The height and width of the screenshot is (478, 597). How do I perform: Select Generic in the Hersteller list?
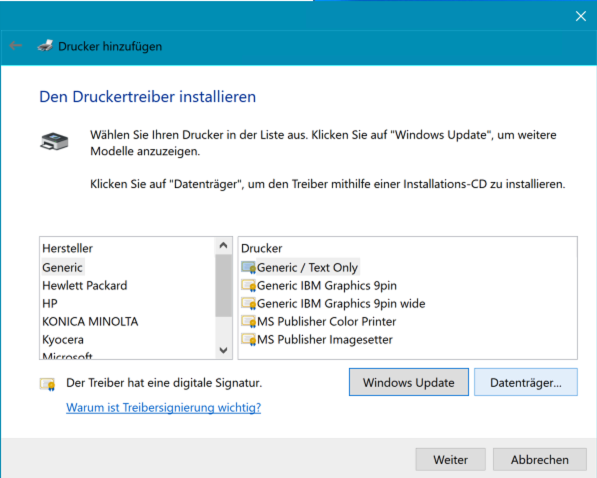point(62,267)
